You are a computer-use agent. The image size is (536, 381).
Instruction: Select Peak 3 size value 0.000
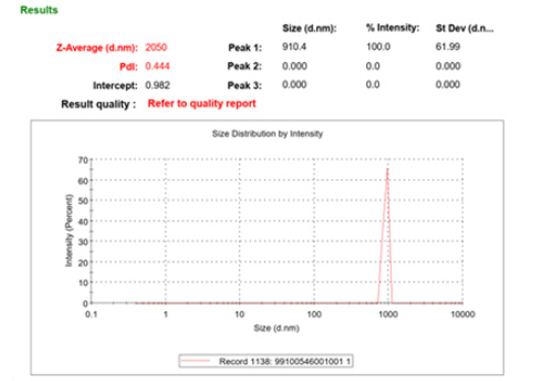(x=294, y=85)
